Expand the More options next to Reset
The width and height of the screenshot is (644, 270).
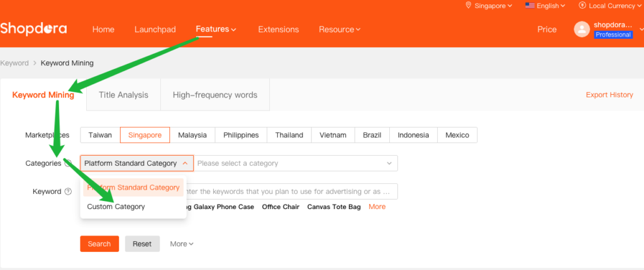182,244
